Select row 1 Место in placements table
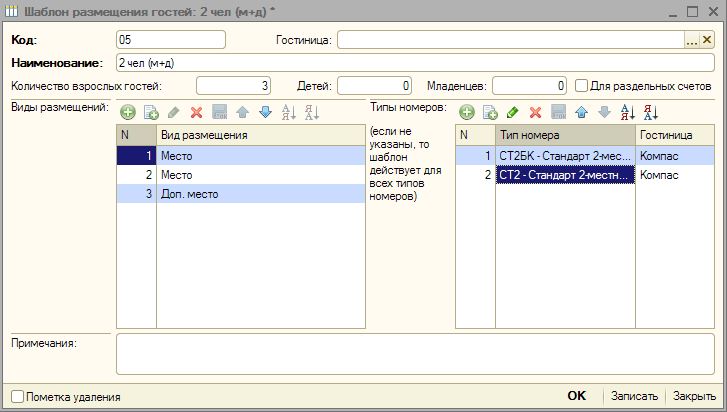Screen dimensions: 727x412 tap(241, 156)
